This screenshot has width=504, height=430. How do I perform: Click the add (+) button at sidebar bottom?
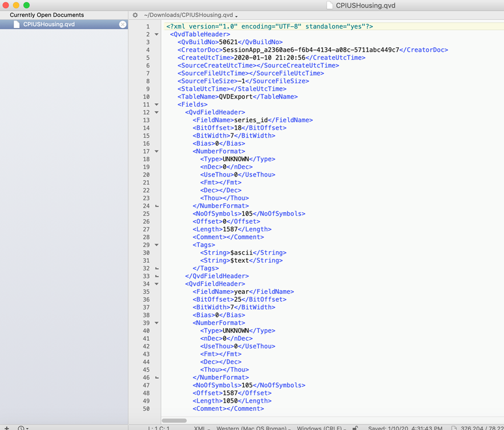click(7, 428)
